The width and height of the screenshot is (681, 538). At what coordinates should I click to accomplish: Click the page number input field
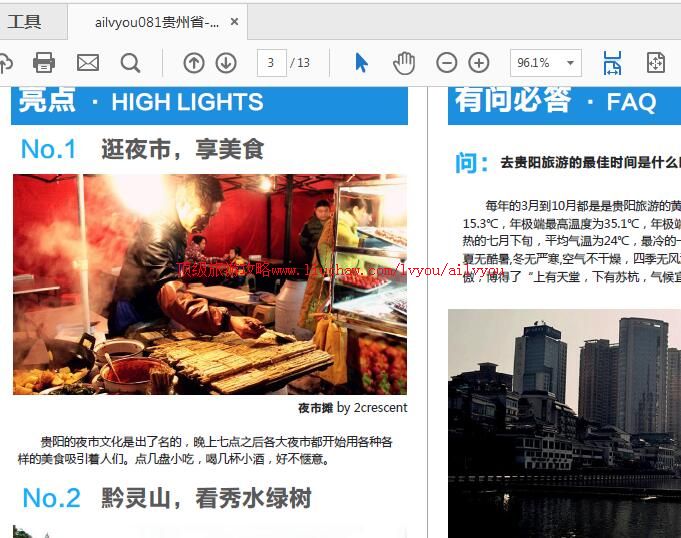pos(271,63)
